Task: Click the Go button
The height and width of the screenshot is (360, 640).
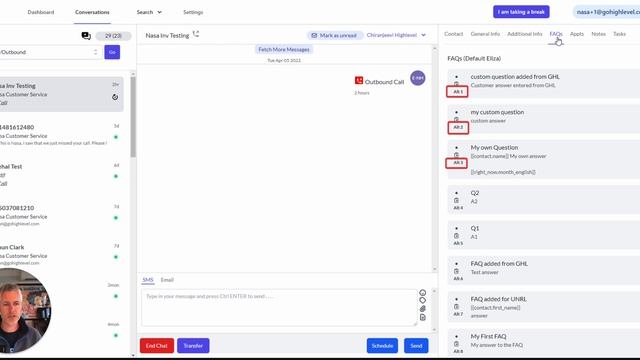Action: 112,52
